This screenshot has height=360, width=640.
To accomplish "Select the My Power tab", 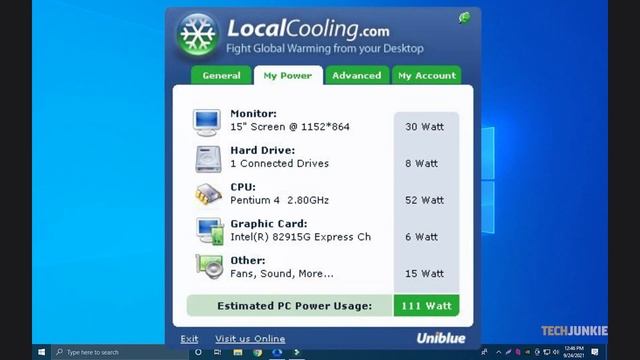I will 288,76.
